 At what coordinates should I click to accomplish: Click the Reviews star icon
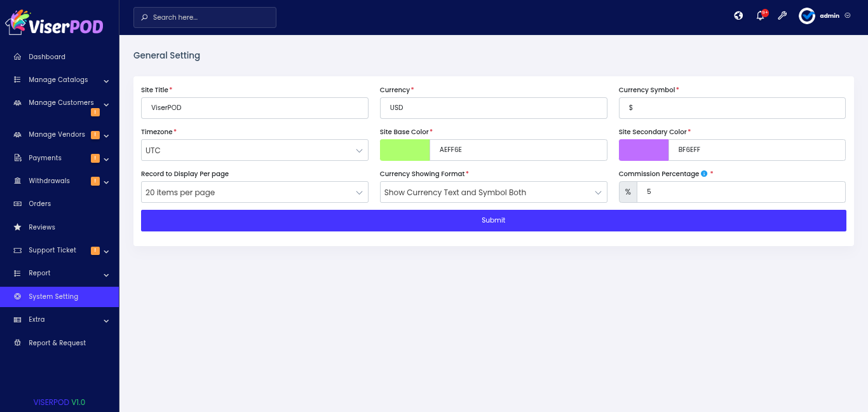[18, 227]
